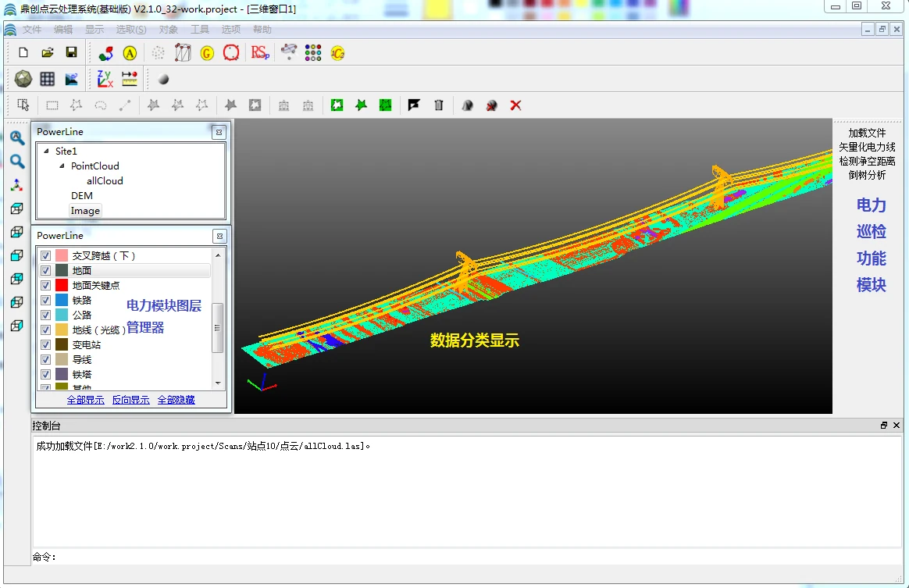
Task: Click the polyhedron sphere icon
Action: tap(23, 79)
